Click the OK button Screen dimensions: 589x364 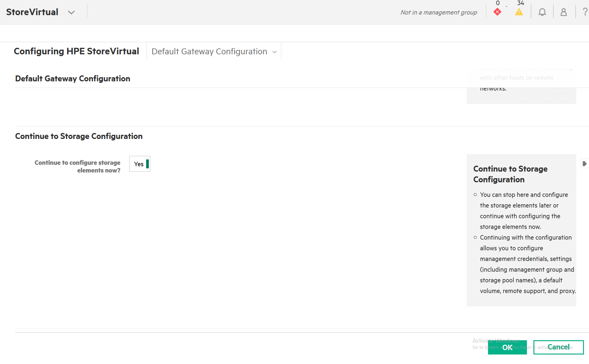(507, 347)
